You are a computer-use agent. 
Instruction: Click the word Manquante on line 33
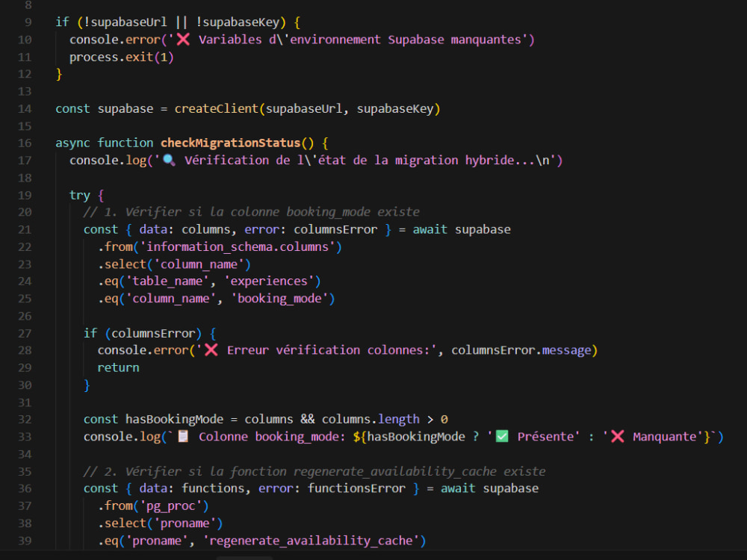click(665, 437)
